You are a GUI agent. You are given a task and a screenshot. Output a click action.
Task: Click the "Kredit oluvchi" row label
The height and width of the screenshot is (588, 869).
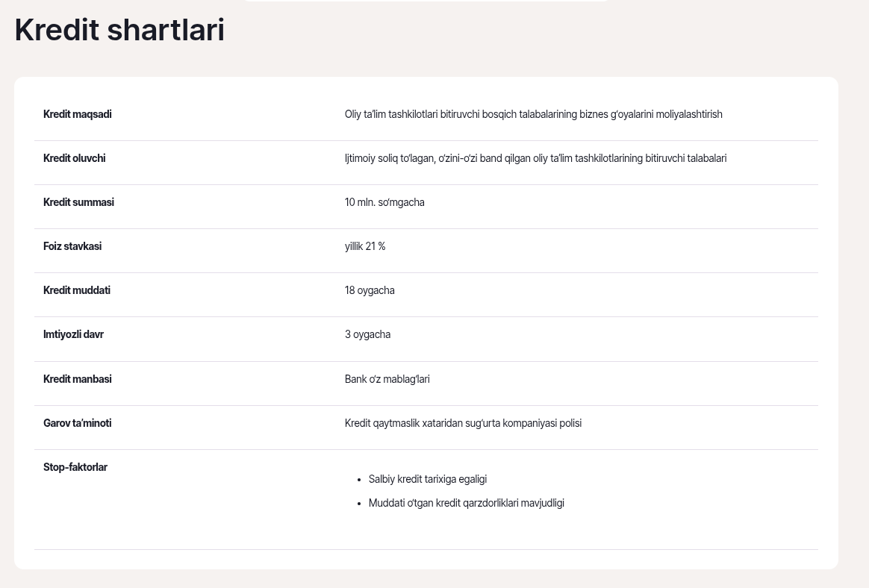(x=75, y=158)
